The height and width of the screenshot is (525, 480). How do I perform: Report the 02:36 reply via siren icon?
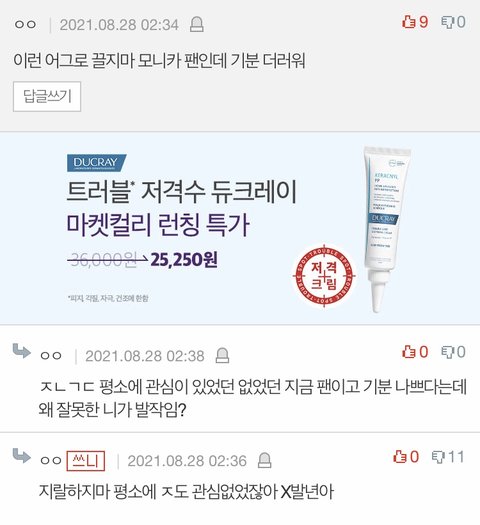[264, 460]
